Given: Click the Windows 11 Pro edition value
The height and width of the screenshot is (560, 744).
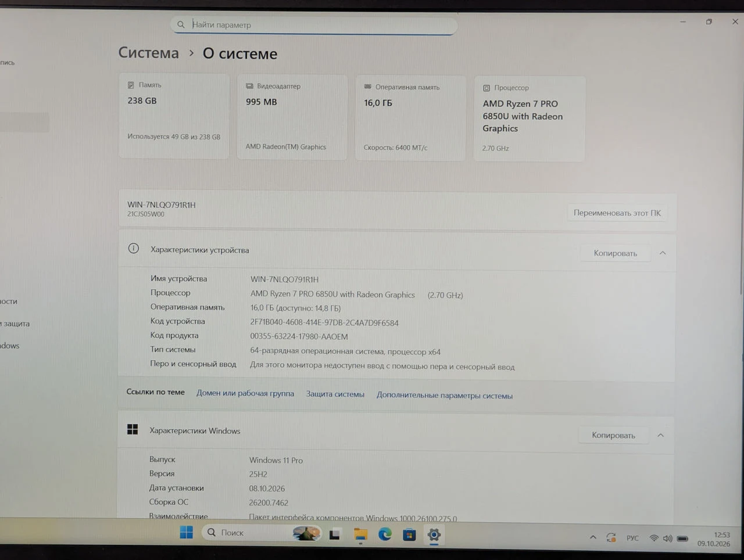Looking at the screenshot, I should click(x=276, y=460).
